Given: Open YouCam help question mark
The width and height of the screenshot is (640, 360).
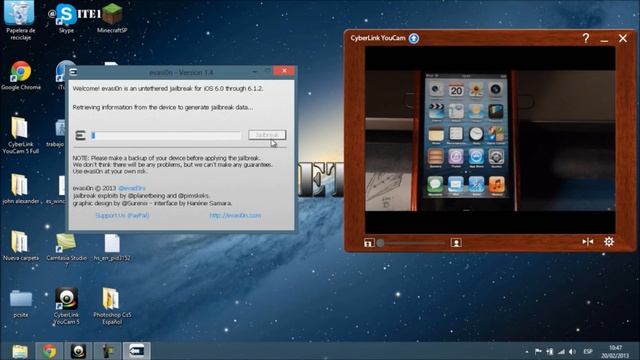Looking at the screenshot, I should [586, 38].
